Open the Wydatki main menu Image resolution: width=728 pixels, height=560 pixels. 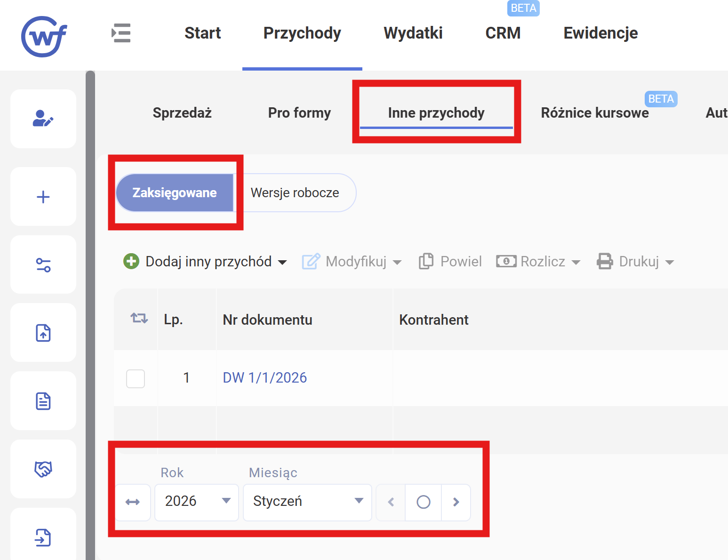[x=413, y=33]
